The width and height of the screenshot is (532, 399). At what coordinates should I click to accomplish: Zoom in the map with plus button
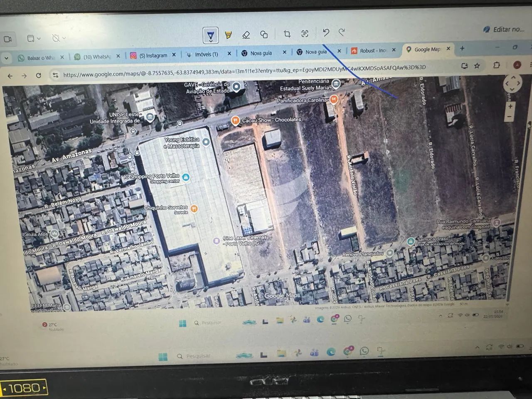pyautogui.click(x=511, y=106)
